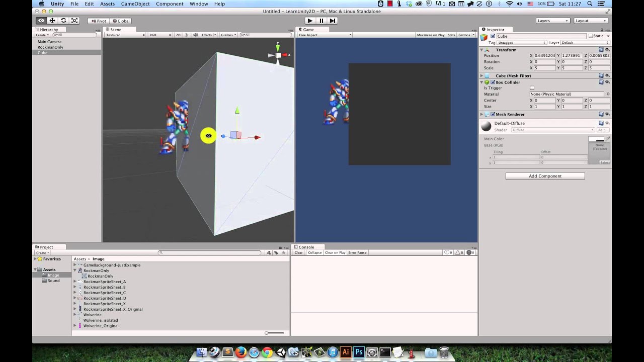644x362 pixels.
Task: Open Box Collider help book icon
Action: [601, 82]
